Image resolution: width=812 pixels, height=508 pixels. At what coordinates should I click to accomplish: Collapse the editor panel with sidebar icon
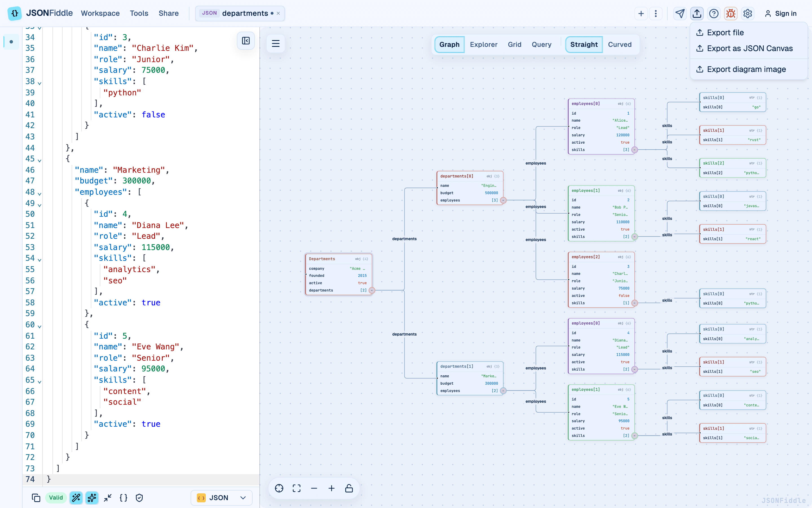[x=246, y=41]
